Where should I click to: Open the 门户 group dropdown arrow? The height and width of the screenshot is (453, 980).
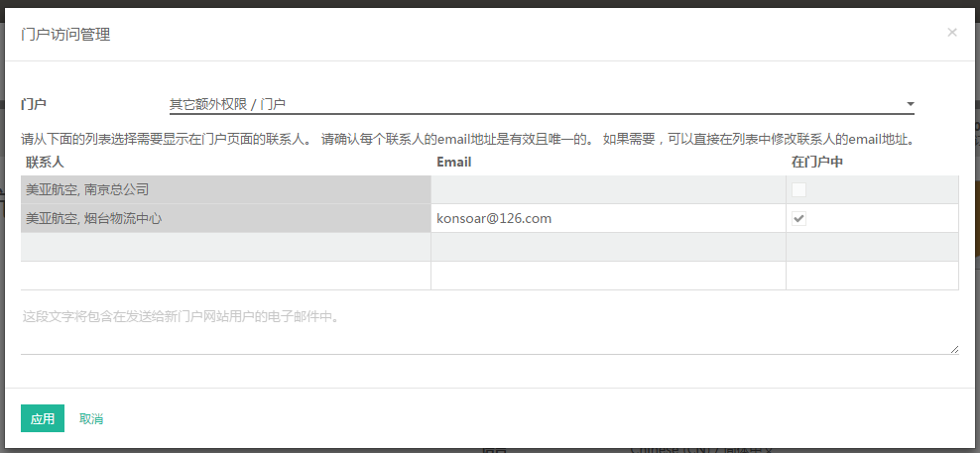pos(910,104)
